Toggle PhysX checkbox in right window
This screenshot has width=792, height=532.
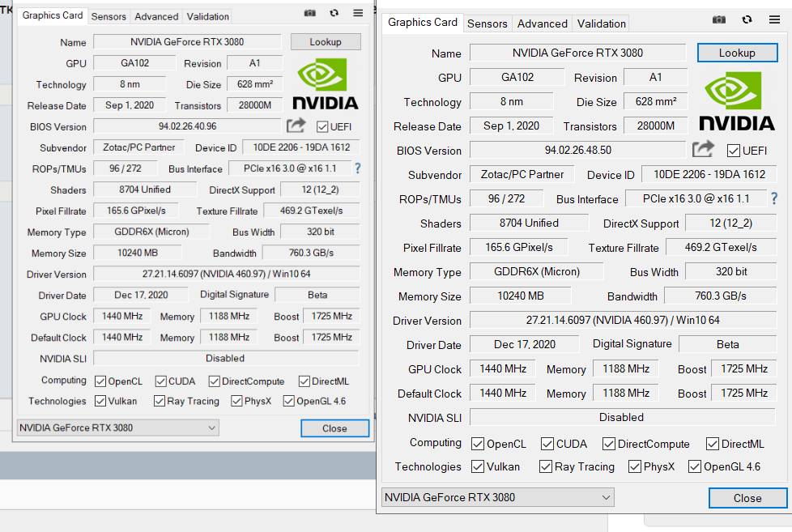(634, 467)
